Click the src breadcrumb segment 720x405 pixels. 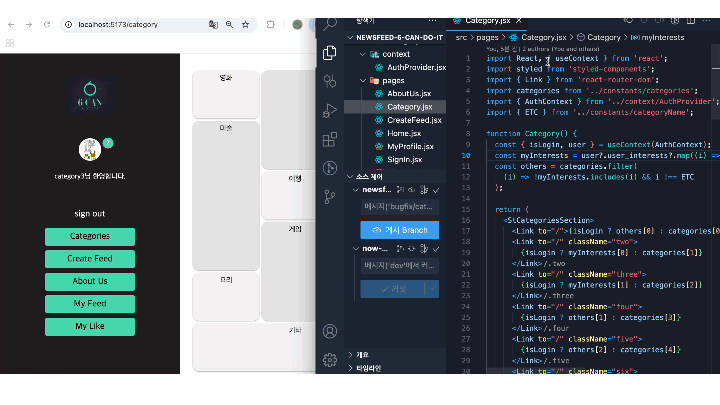tap(461, 38)
